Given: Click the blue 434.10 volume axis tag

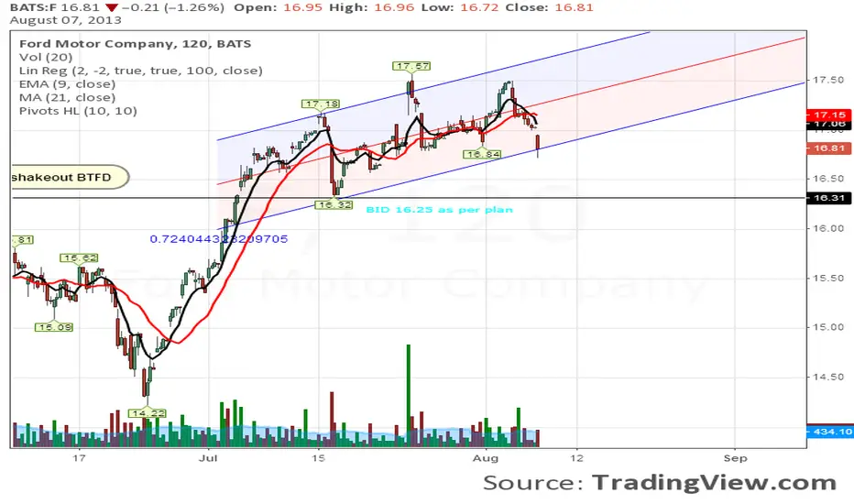Looking at the screenshot, I should (x=829, y=432).
